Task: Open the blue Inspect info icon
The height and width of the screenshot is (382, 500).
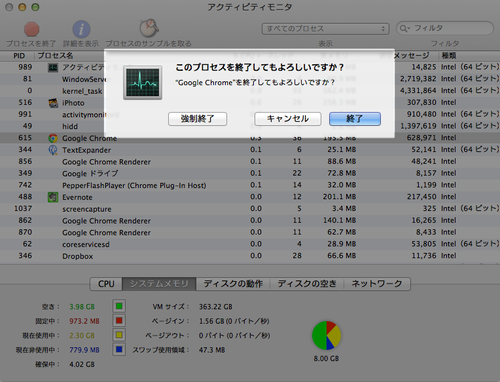Action: point(81,29)
